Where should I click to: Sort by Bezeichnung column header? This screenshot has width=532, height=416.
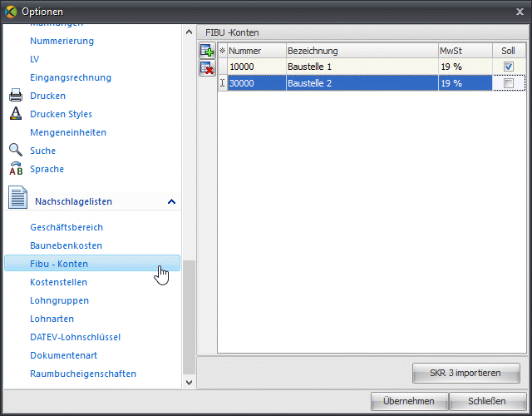(362, 51)
